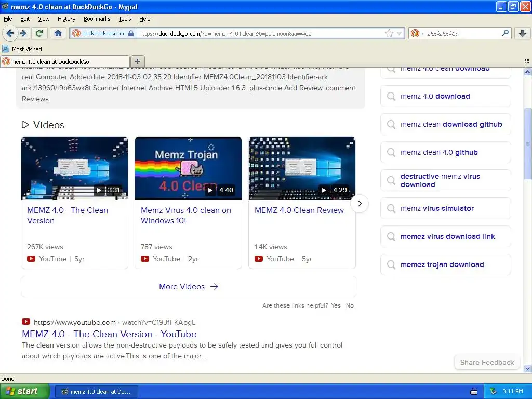
Task: Open Memz Virus 4.0 clean on Windows 10 title
Action: (186, 216)
